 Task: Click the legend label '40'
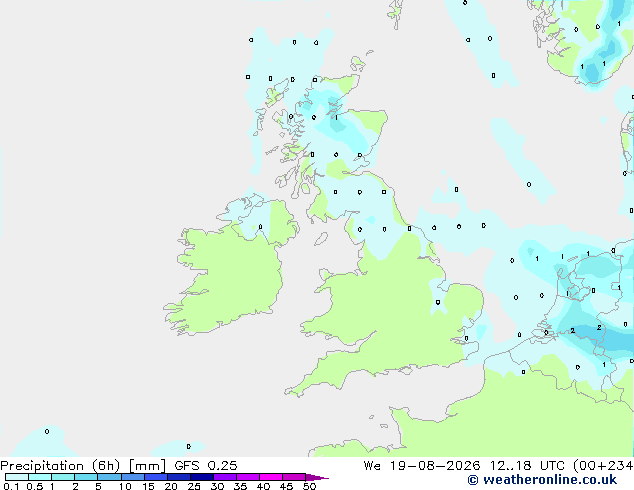pos(263,486)
